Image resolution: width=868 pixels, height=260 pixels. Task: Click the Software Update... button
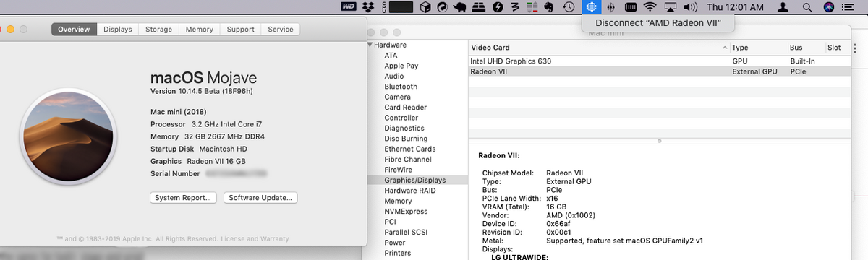coord(260,198)
